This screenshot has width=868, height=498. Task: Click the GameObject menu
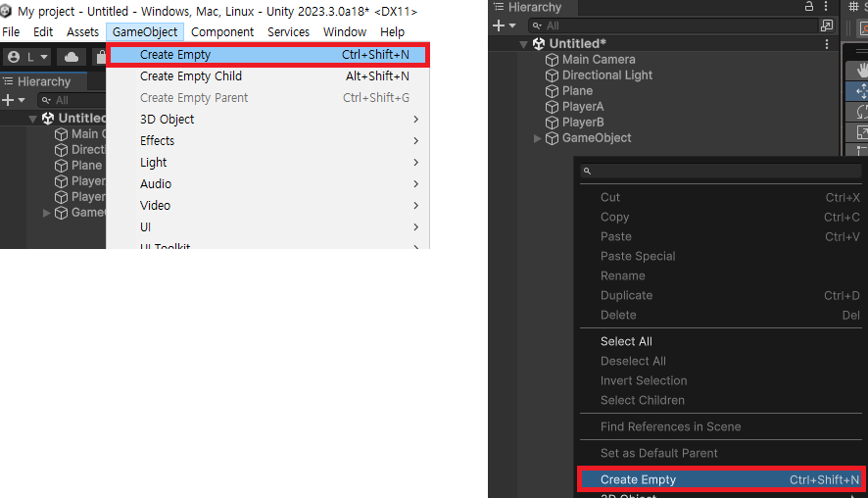(x=145, y=32)
